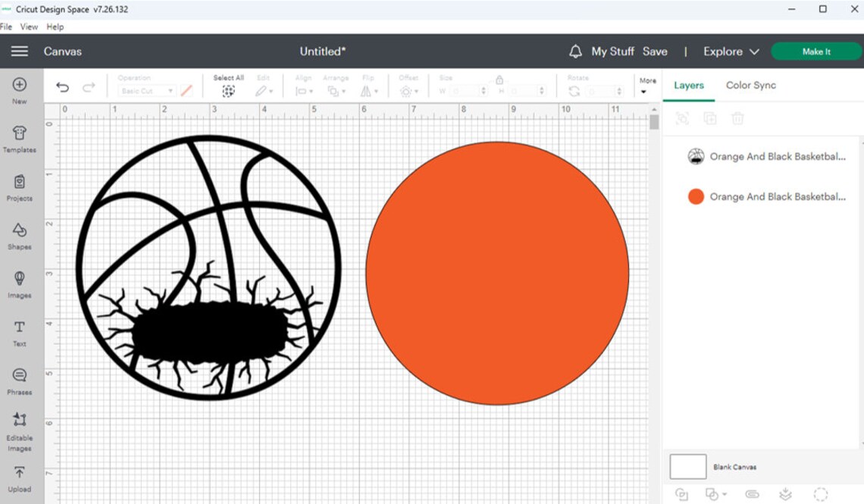
Task: Open My Stuff
Action: coord(612,52)
